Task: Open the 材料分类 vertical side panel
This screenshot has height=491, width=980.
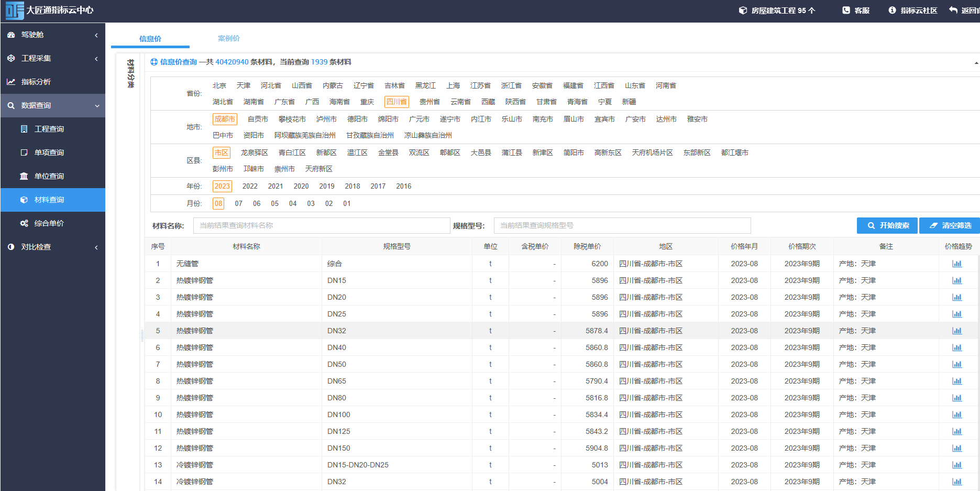Action: point(130,73)
